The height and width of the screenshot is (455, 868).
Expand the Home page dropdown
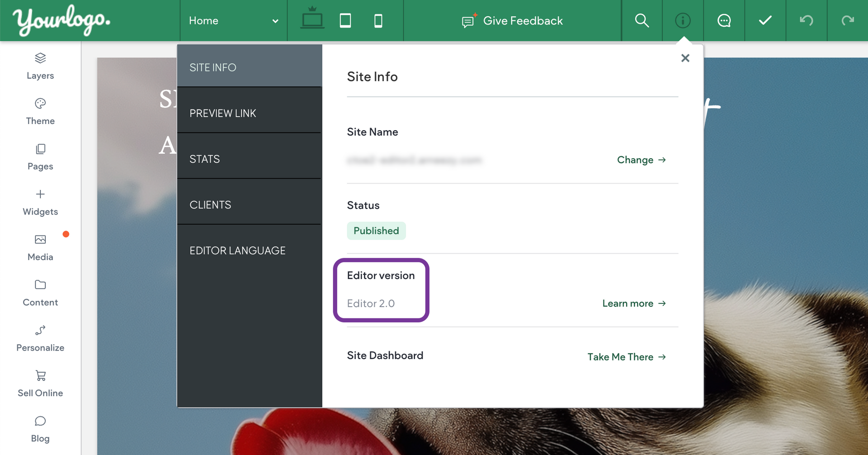click(233, 21)
